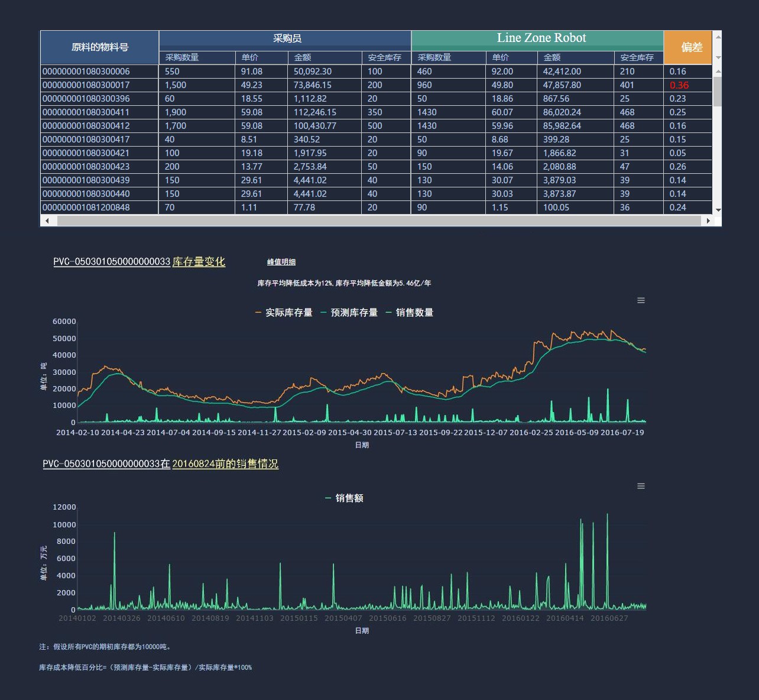Click robot amount cell 1,866.82
The height and width of the screenshot is (700, 759).
[560, 153]
